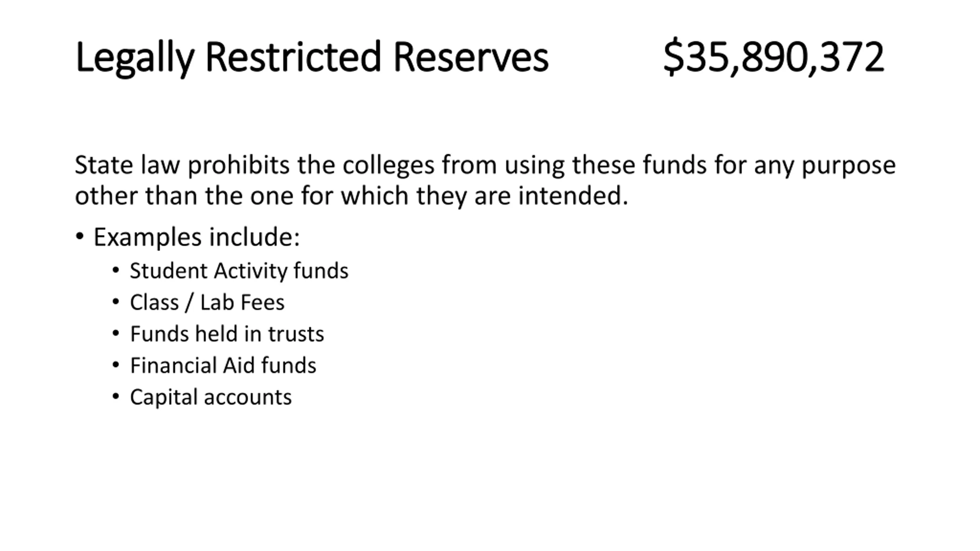Click the word 'Restricted' in title
This screenshot has width=980, height=551.
[x=293, y=57]
